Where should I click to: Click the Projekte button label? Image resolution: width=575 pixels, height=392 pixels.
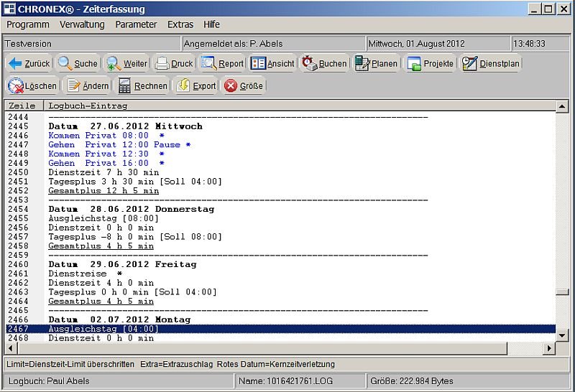(x=438, y=64)
